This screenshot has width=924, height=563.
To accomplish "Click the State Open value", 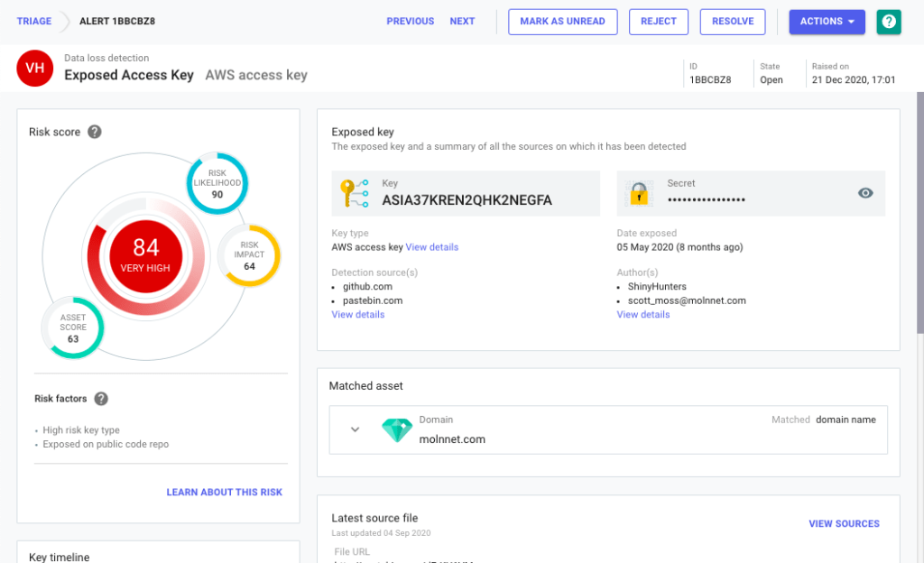I will click(772, 80).
